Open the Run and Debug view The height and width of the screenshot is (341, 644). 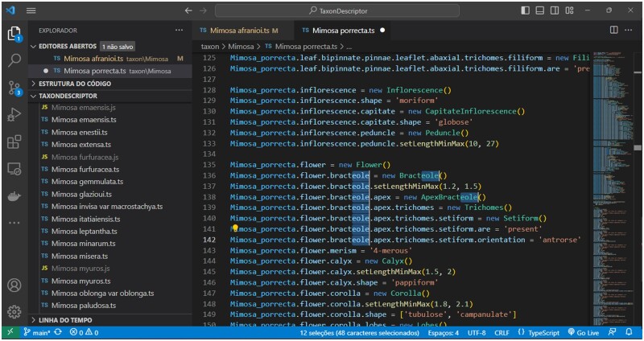pyautogui.click(x=14, y=114)
